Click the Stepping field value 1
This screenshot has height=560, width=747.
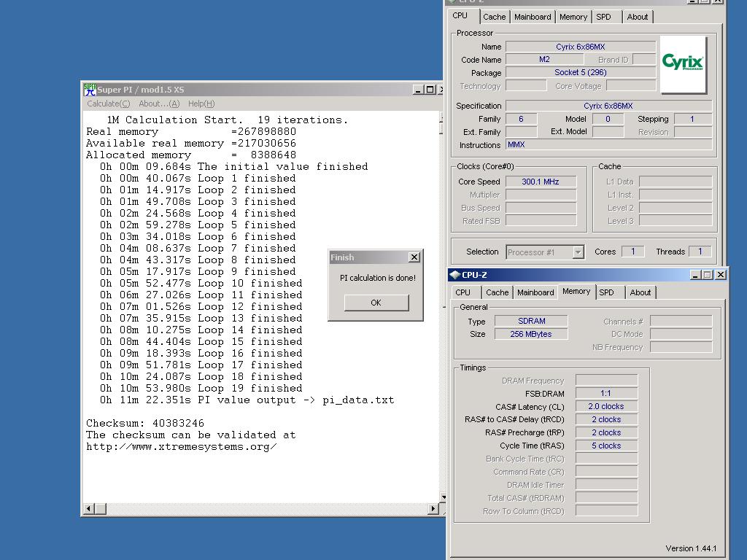(x=693, y=119)
